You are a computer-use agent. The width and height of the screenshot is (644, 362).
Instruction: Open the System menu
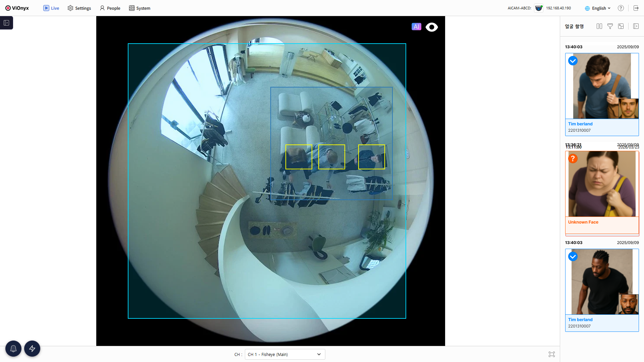pyautogui.click(x=140, y=8)
